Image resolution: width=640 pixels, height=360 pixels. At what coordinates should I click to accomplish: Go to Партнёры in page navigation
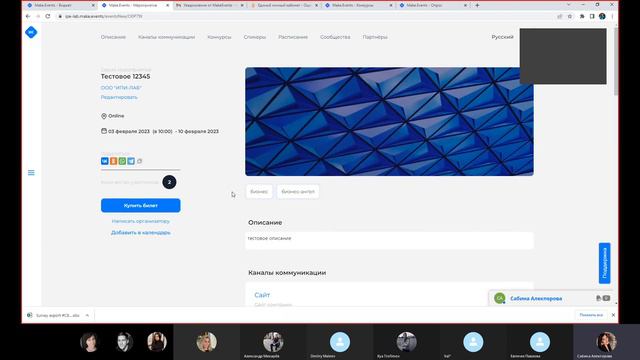coord(375,37)
